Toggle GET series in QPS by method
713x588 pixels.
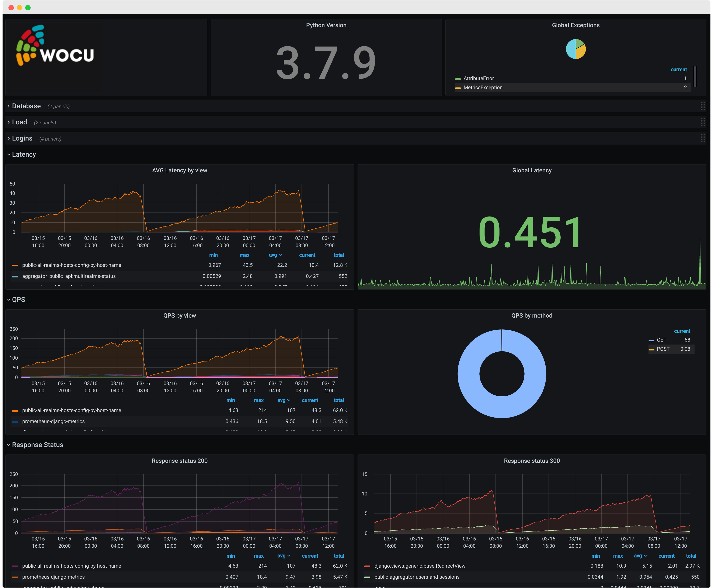(x=661, y=340)
